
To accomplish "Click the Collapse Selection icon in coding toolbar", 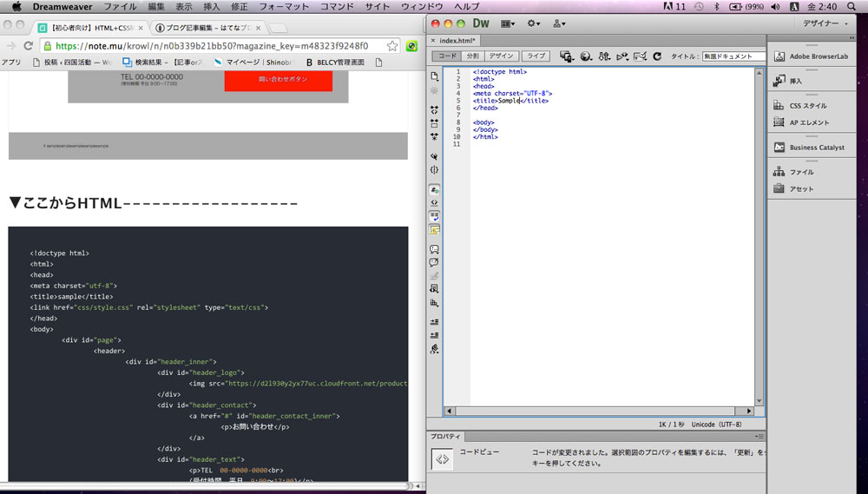I will click(x=435, y=123).
